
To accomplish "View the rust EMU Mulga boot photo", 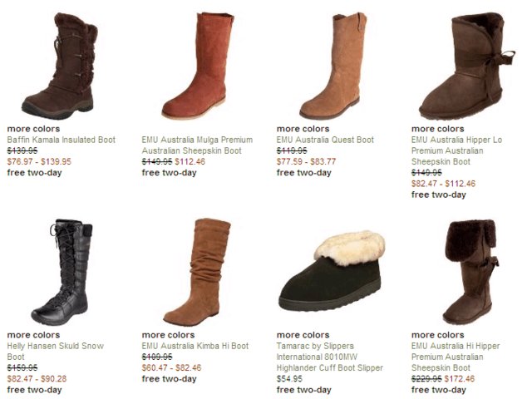I will coord(198,66).
